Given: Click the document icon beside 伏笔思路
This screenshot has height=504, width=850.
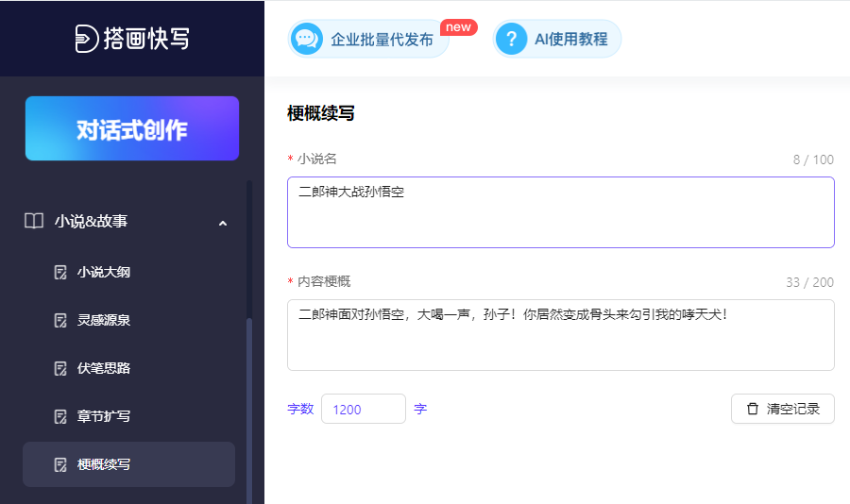Looking at the screenshot, I should pyautogui.click(x=60, y=368).
